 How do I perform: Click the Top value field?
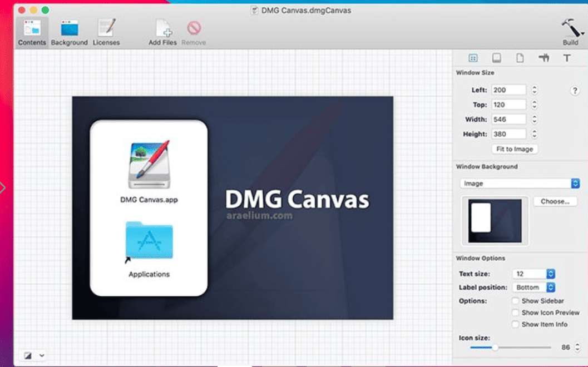click(508, 105)
